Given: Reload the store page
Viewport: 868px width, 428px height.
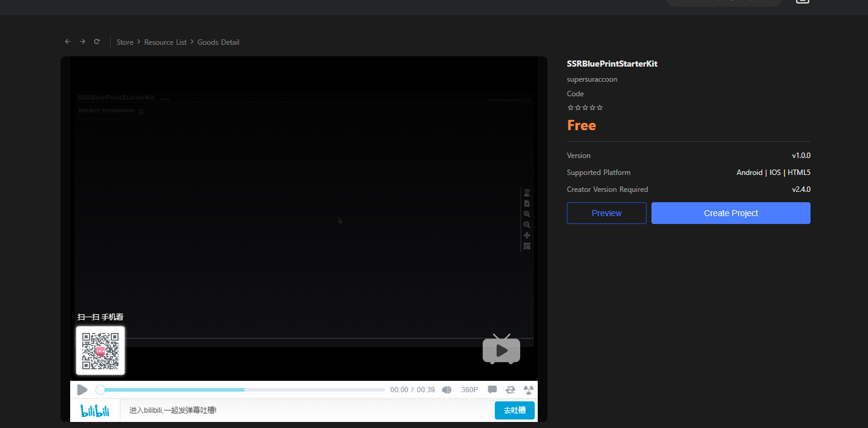Looking at the screenshot, I should (97, 42).
